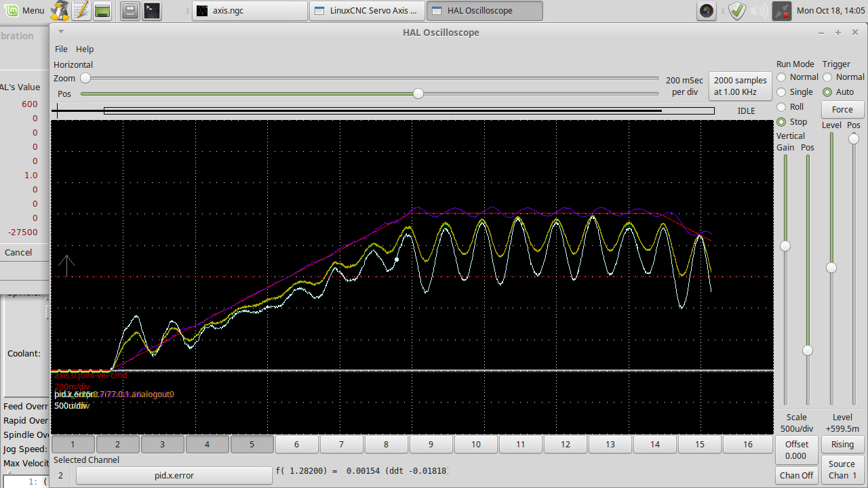Click the muted volume tray icon
Image resolution: width=868 pixels, height=488 pixels.
pyautogui.click(x=759, y=10)
